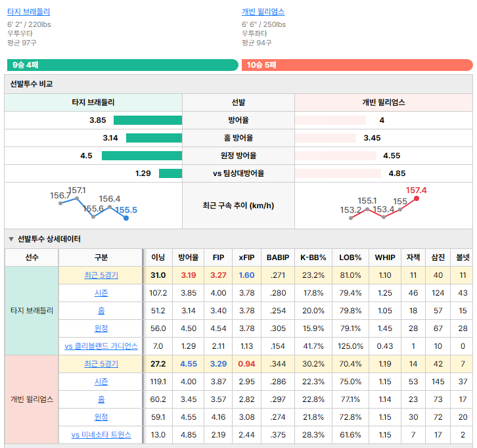The width and height of the screenshot is (477, 448).
Task: Click the 구분 column header
Action: click(101, 258)
